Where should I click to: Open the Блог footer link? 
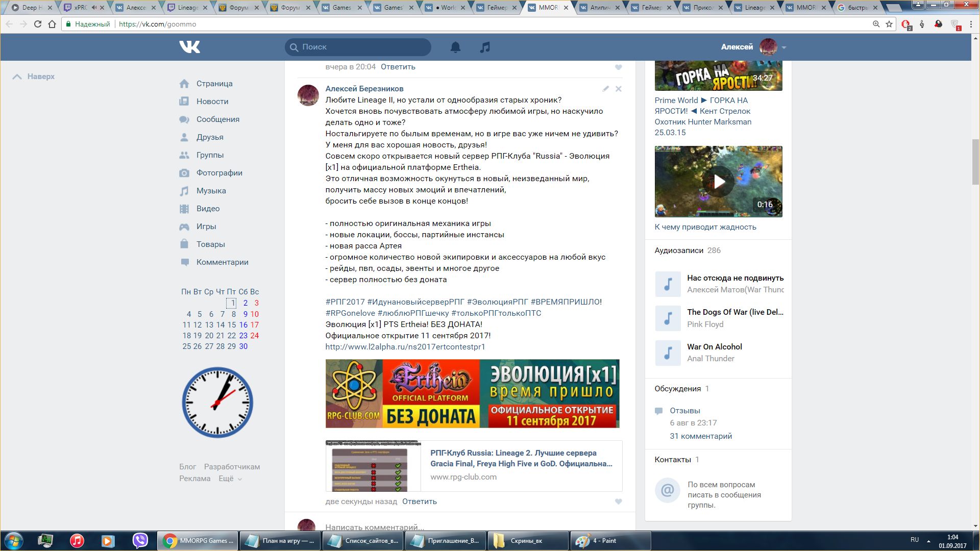(x=187, y=467)
